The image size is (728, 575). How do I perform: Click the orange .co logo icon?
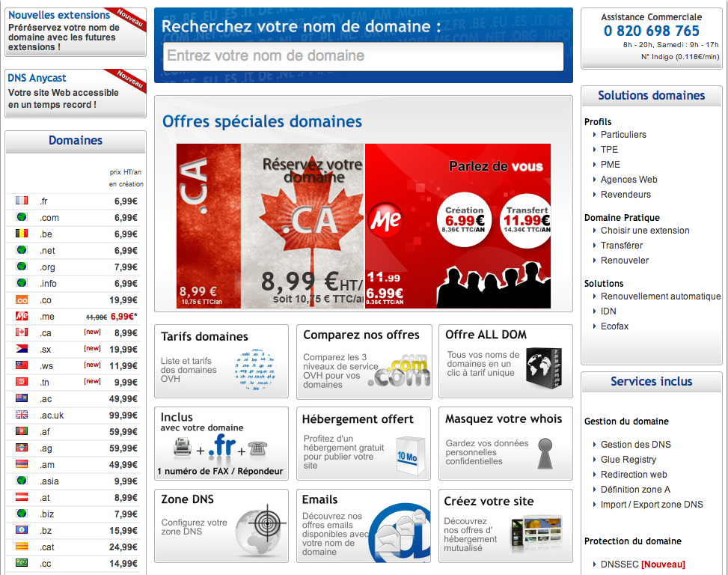[22, 299]
